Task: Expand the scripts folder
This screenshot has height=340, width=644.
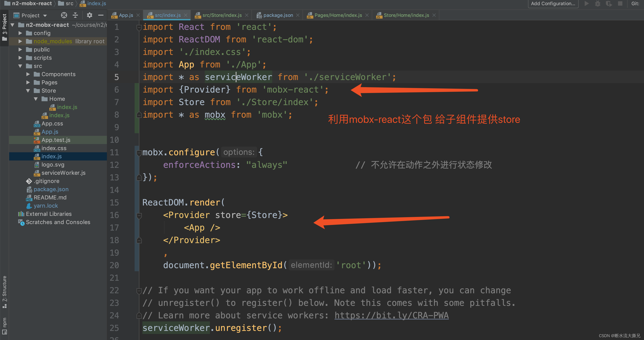Action: [20, 58]
